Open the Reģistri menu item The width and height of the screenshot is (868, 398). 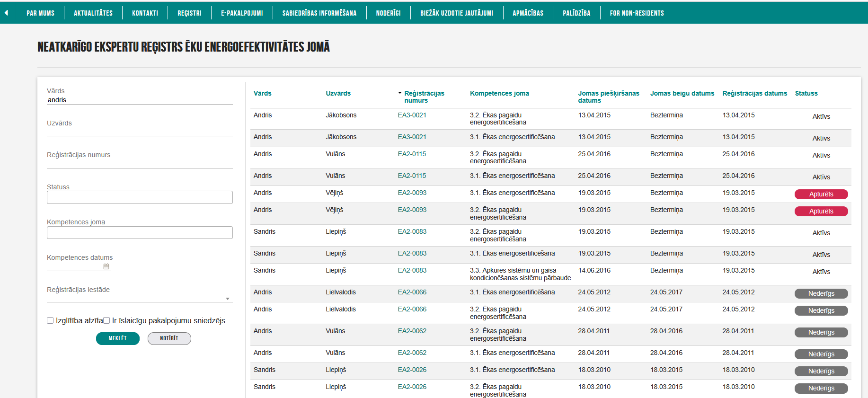pos(189,13)
